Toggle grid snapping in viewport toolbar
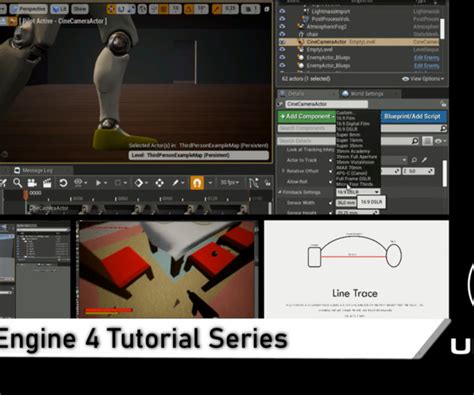Screen dimensions: 474x395 [163, 9]
